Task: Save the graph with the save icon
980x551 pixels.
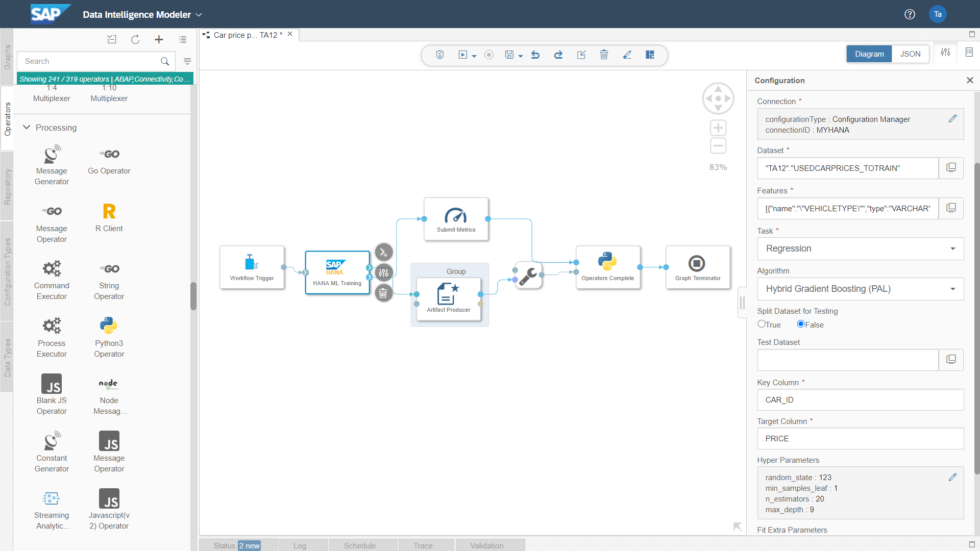Action: [509, 55]
